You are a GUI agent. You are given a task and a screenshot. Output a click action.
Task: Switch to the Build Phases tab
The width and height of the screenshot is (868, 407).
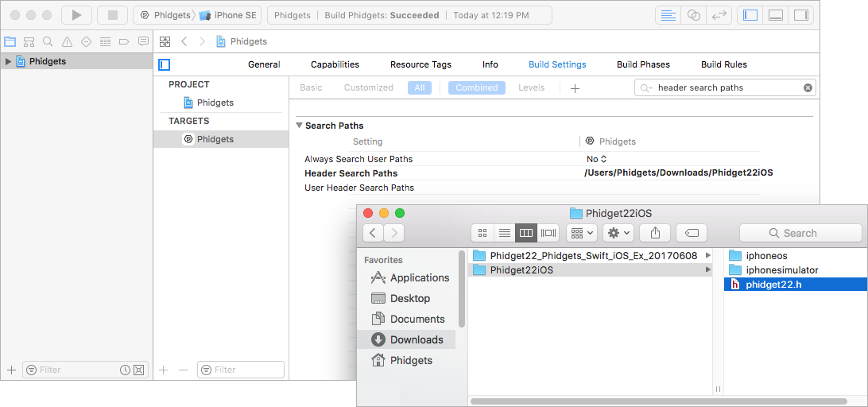click(643, 65)
